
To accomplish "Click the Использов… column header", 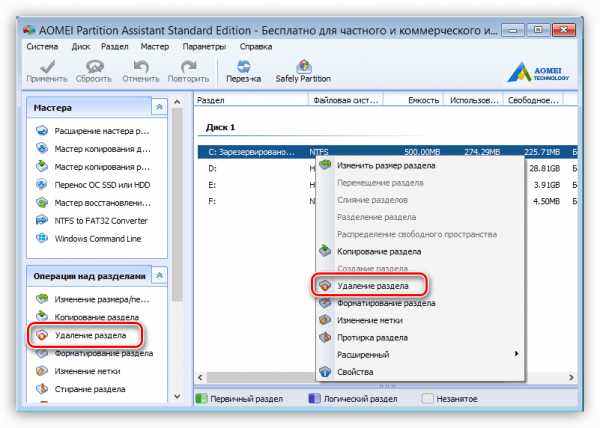I will tap(473, 100).
